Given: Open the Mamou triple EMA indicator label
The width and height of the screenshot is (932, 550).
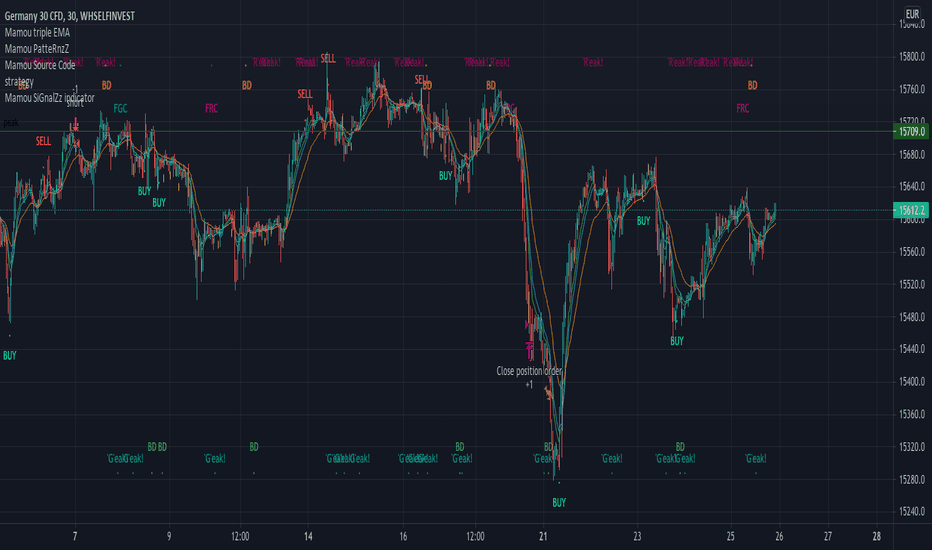Looking at the screenshot, I should 37,33.
